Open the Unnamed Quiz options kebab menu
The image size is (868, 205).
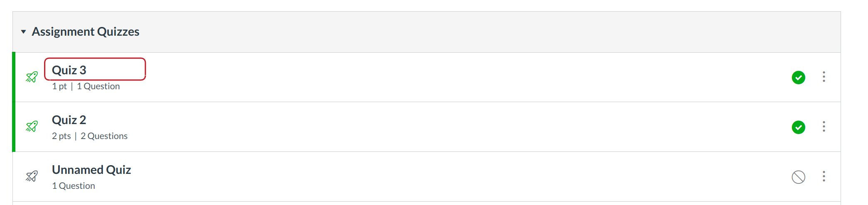point(824,176)
